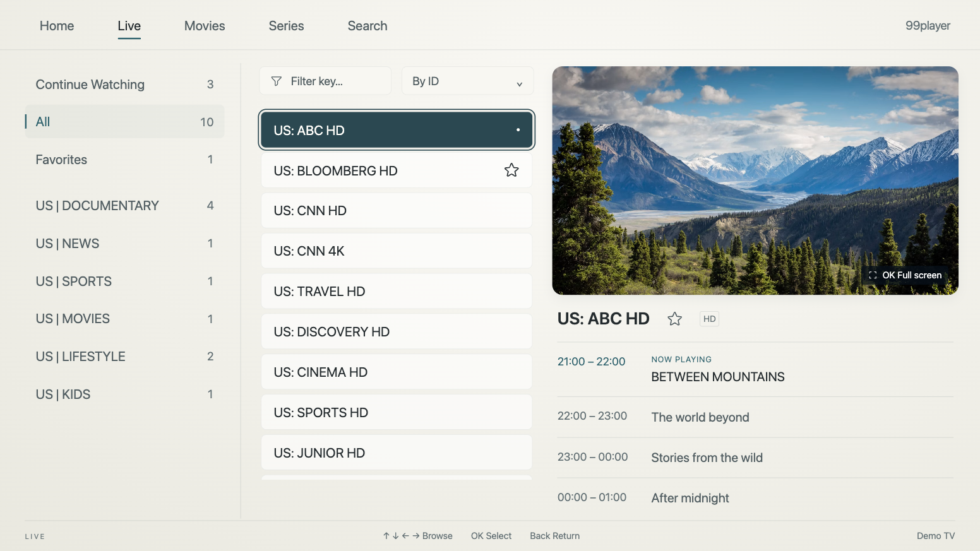Select Stories from the wild program
This screenshot has width=980, height=551.
click(755, 458)
